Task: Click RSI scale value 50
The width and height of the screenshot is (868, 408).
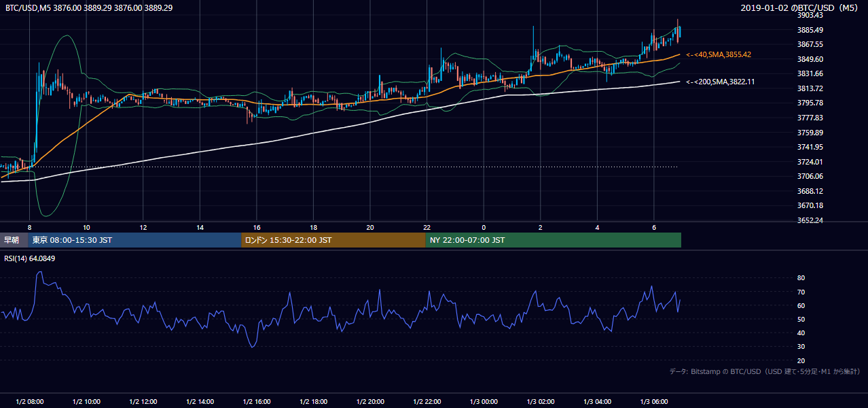Action: click(801, 319)
